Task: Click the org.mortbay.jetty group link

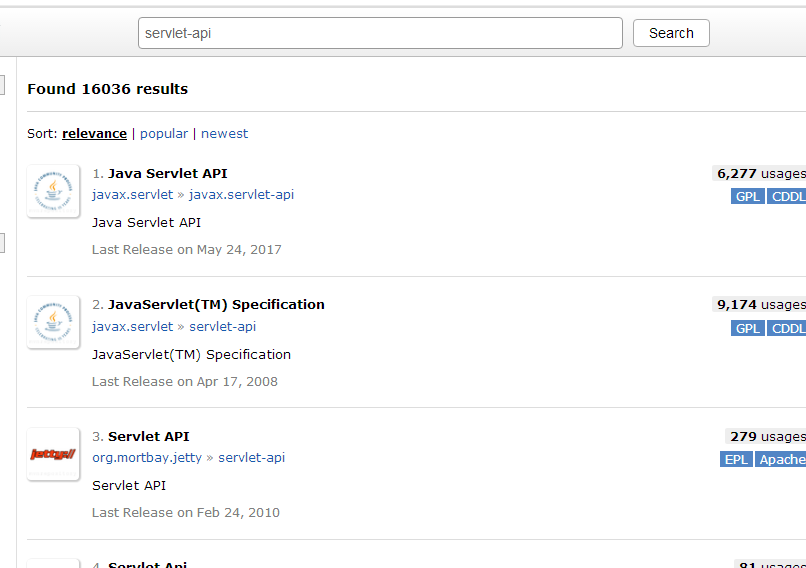Action: [147, 458]
